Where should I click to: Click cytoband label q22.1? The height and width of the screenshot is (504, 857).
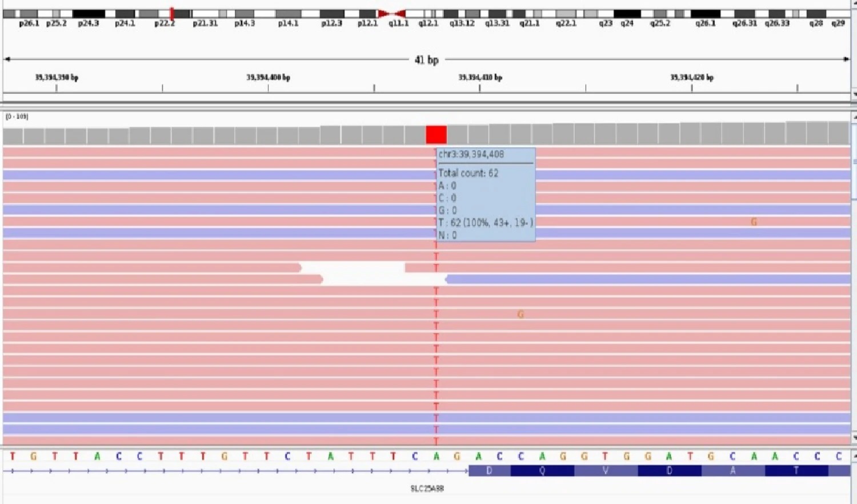566,23
